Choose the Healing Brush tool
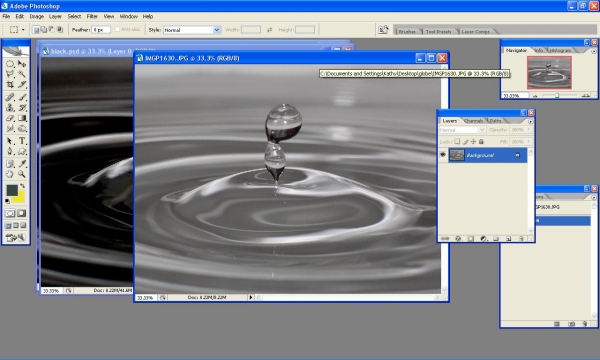 10,97
